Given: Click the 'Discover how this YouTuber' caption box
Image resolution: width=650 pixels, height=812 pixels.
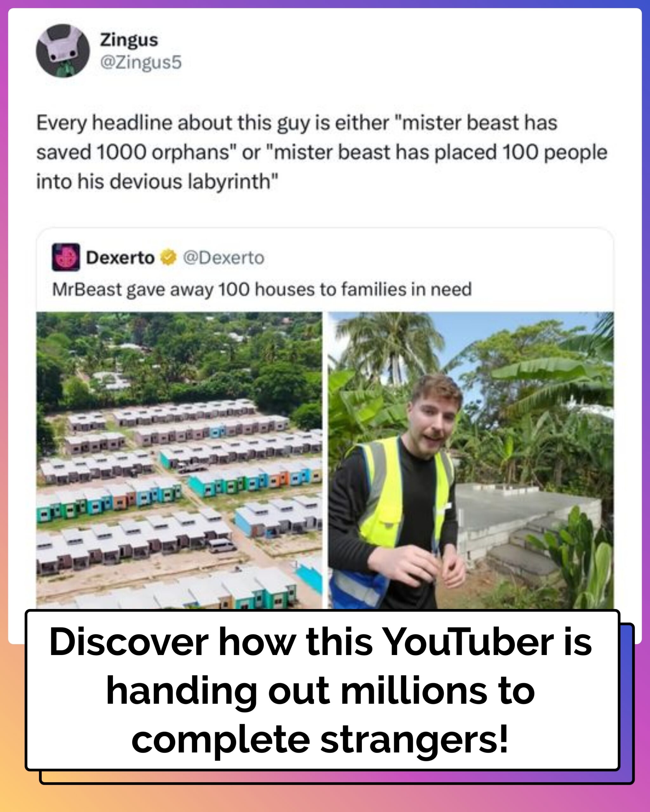Looking at the screenshot, I should point(322,690).
